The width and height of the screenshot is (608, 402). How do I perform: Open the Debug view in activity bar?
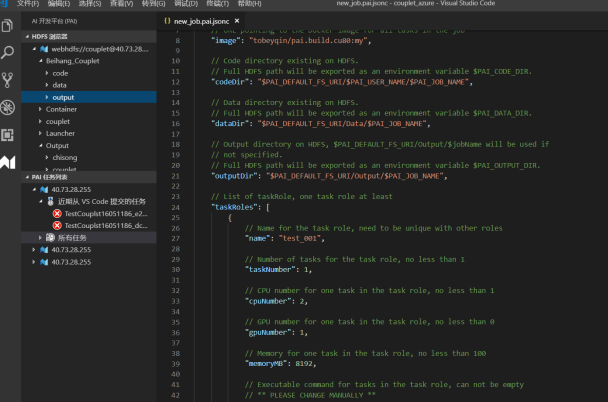(7, 107)
